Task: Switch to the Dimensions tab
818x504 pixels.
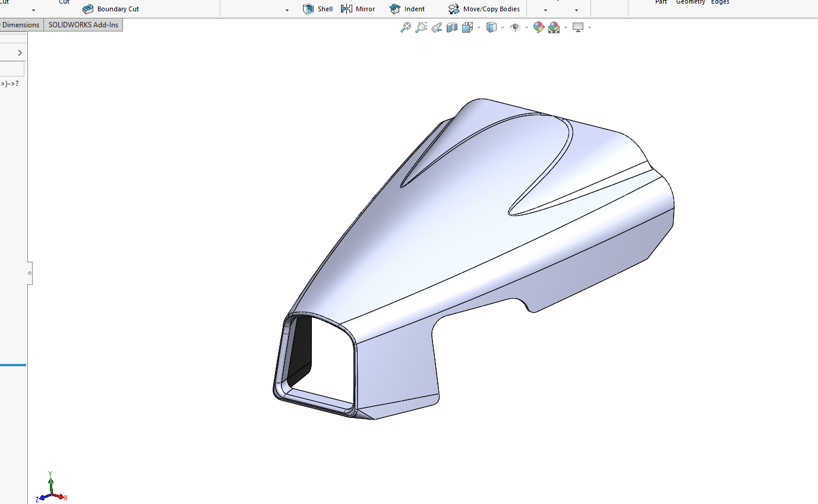Action: (x=21, y=25)
